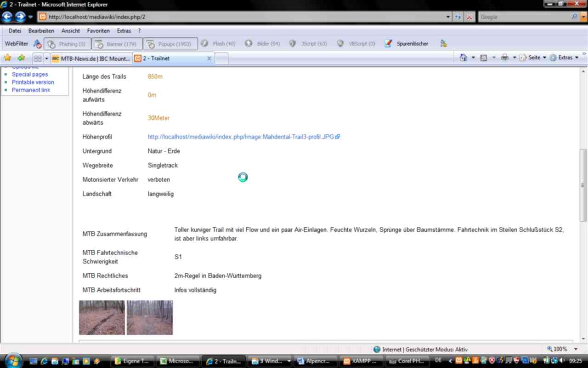The width and height of the screenshot is (588, 368).
Task: Toggle the Phishing filter in WebFilter
Action: pos(67,44)
